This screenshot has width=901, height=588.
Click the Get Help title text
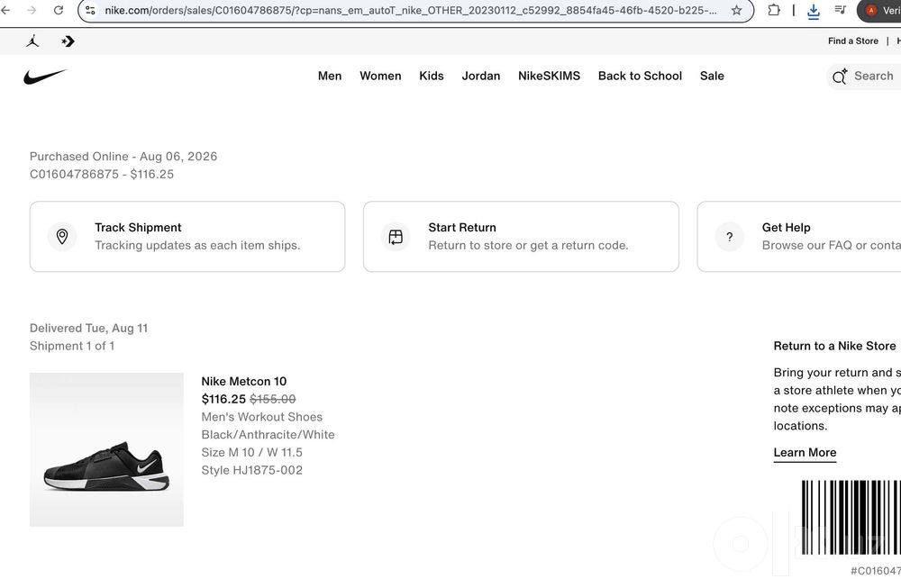point(786,228)
